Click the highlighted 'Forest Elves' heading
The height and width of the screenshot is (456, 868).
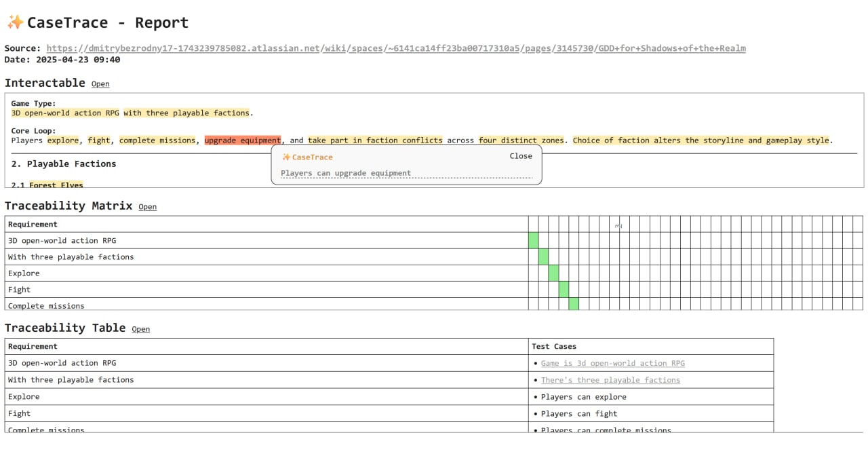click(x=56, y=185)
